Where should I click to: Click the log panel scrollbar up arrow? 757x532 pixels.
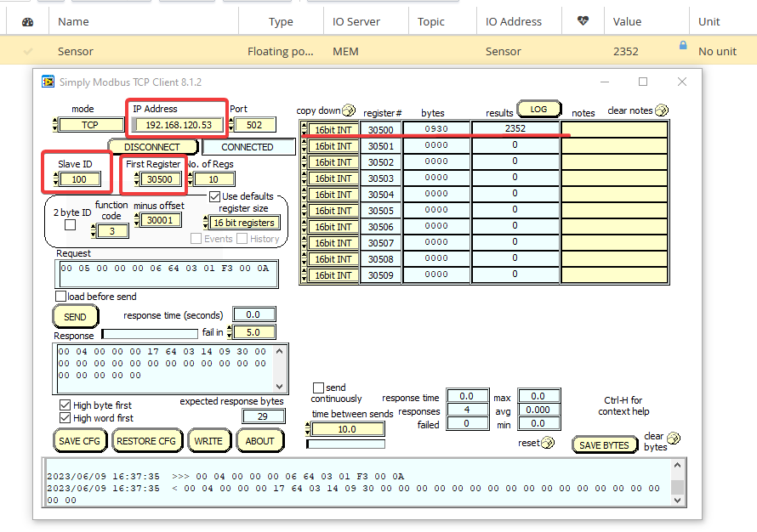[677, 466]
